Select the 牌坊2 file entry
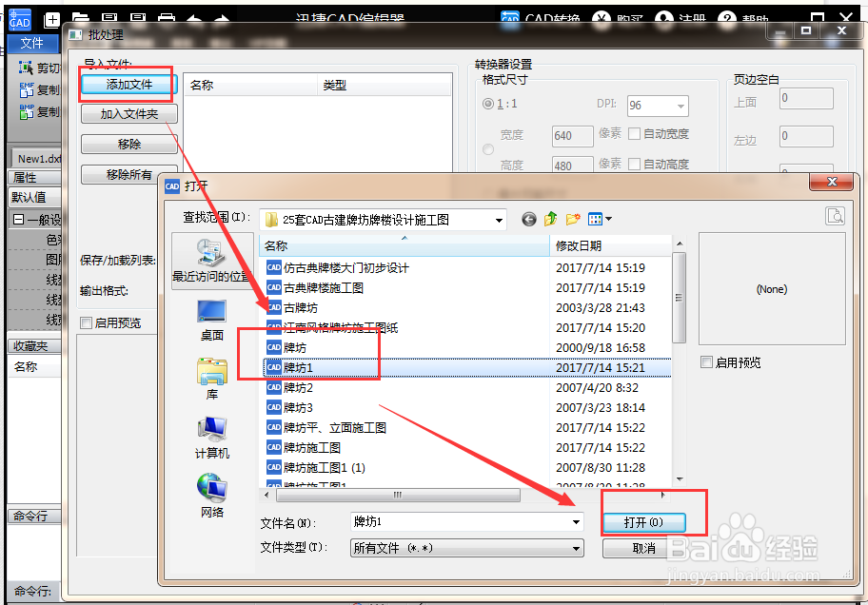Screen dimensions: 868x605 [x=300, y=388]
